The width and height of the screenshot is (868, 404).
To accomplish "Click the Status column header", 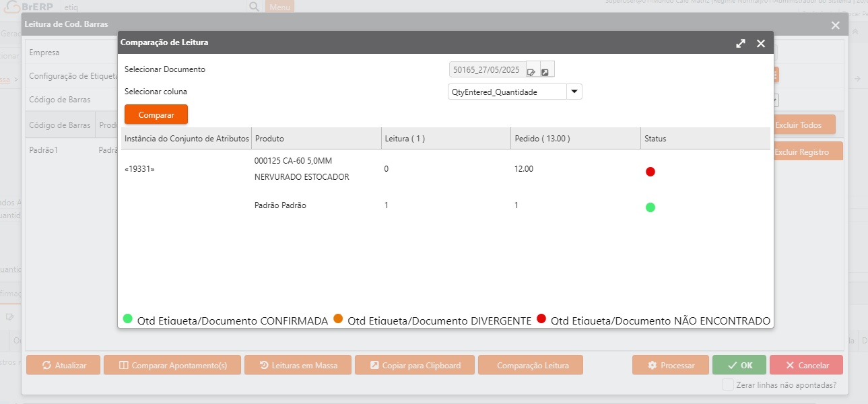I will pyautogui.click(x=705, y=138).
